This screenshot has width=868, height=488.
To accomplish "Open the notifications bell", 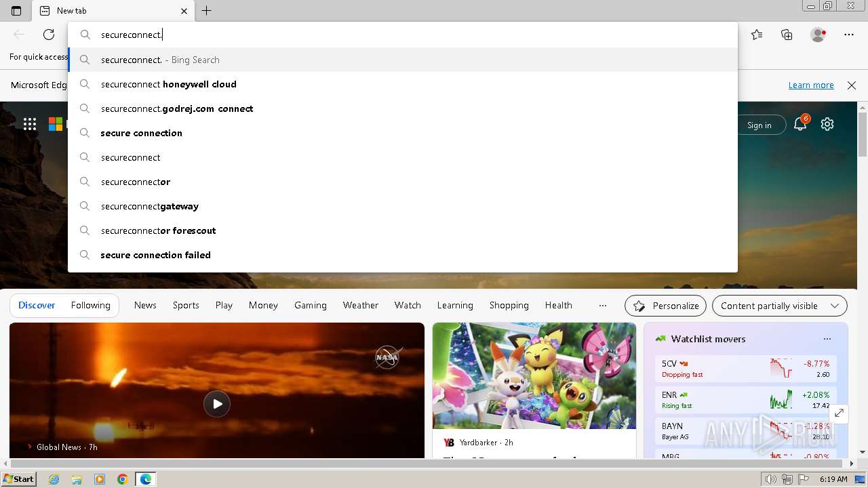I will pyautogui.click(x=801, y=123).
